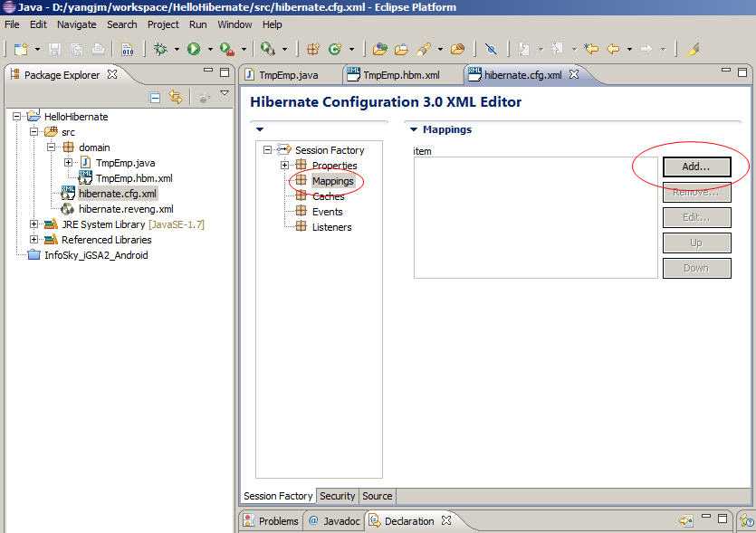
Task: Select the InfoSky_iGSA2_Android project
Action: (x=96, y=255)
